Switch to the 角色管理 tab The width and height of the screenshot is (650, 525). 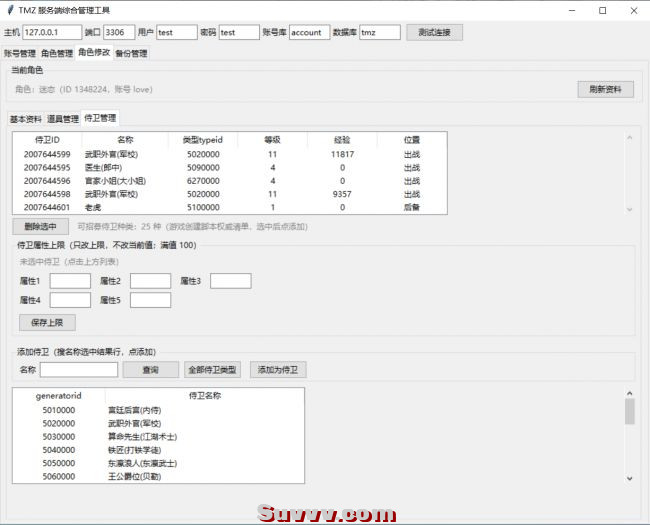coord(57,53)
